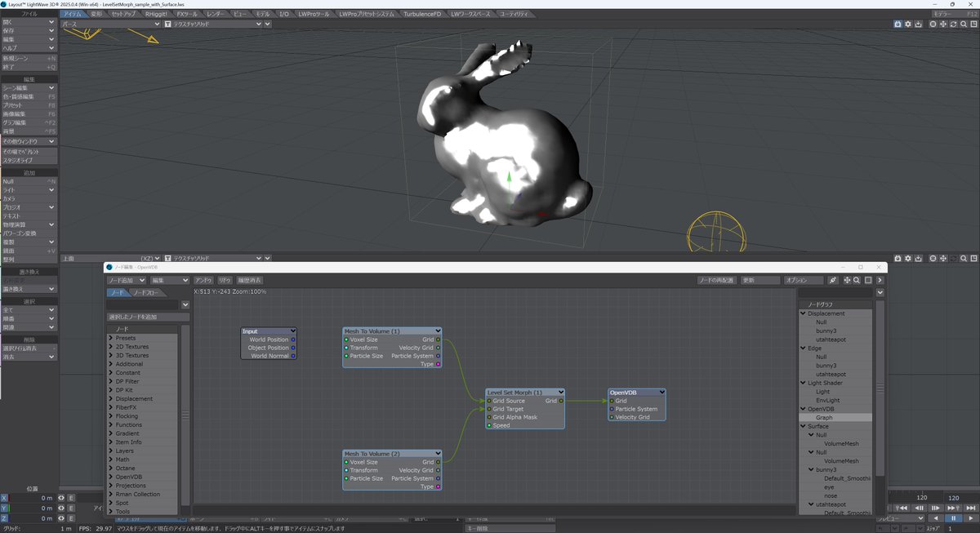The width and height of the screenshot is (980, 533).
Task: Click the perspective viewport center-target icon
Action: (x=933, y=24)
